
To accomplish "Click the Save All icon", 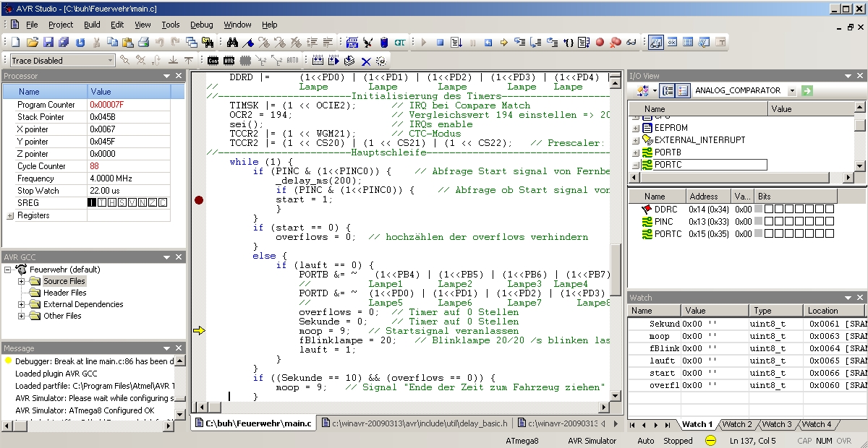I will point(64,42).
